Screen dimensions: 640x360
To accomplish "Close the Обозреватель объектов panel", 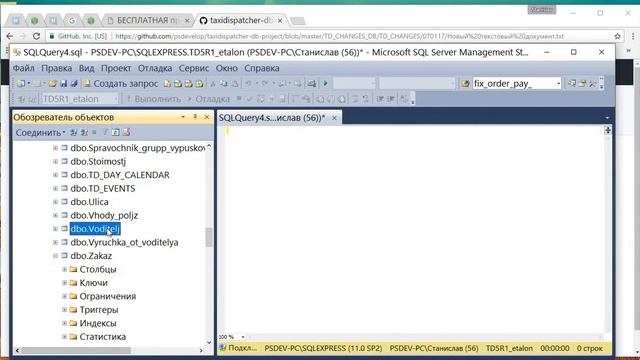I will click(207, 117).
